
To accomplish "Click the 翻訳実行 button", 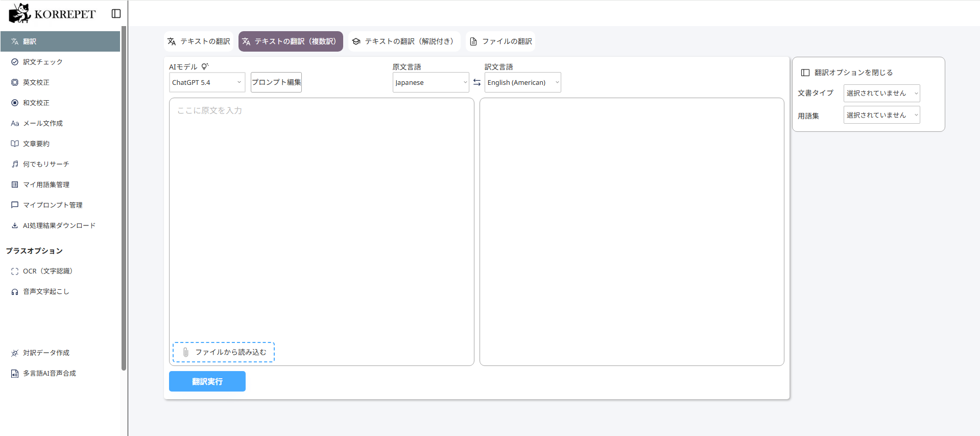I will (x=207, y=381).
